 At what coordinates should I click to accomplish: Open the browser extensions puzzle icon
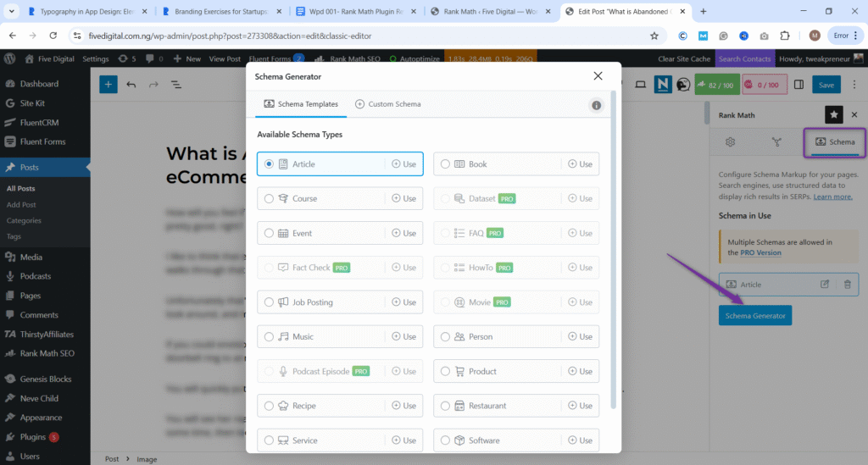[x=784, y=36]
